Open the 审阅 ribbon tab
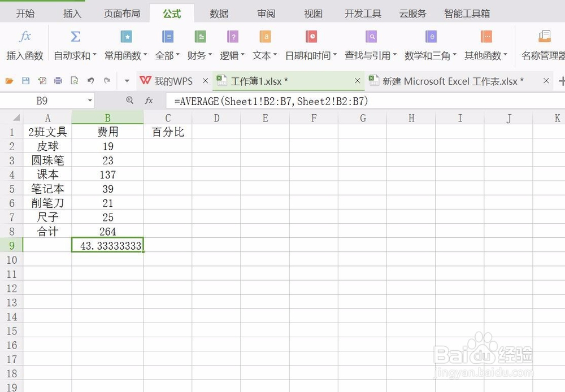Viewport: 565px width, 392px height. 266,12
